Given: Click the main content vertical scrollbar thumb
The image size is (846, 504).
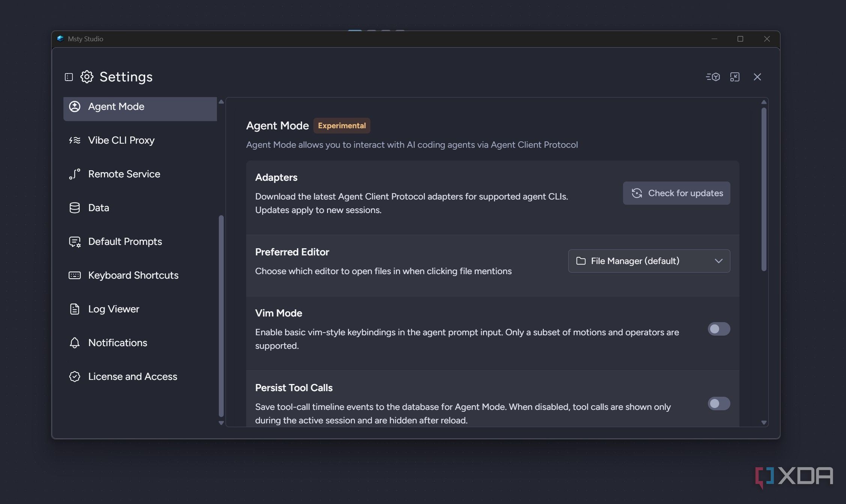Looking at the screenshot, I should click(764, 189).
